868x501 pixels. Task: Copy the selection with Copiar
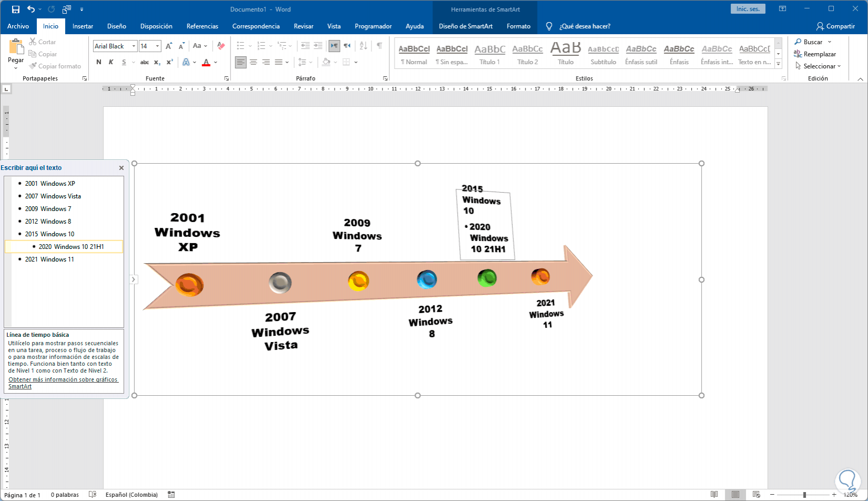(43, 54)
